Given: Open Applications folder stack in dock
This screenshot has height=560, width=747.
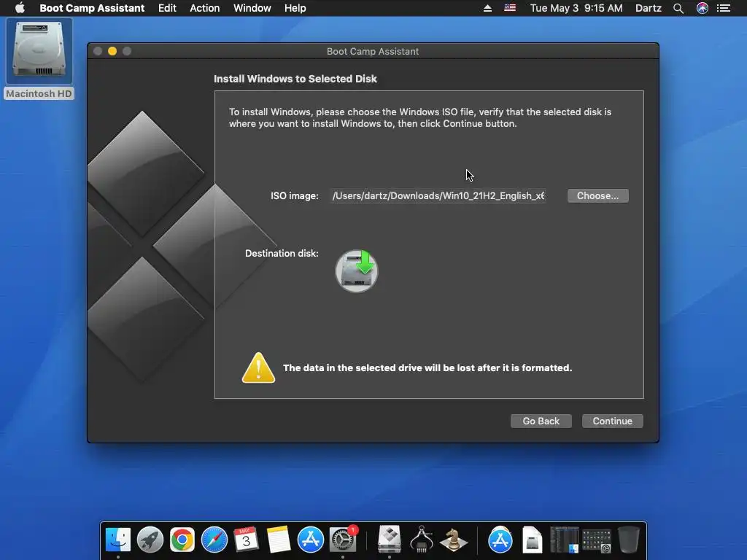Looking at the screenshot, I should [x=500, y=540].
